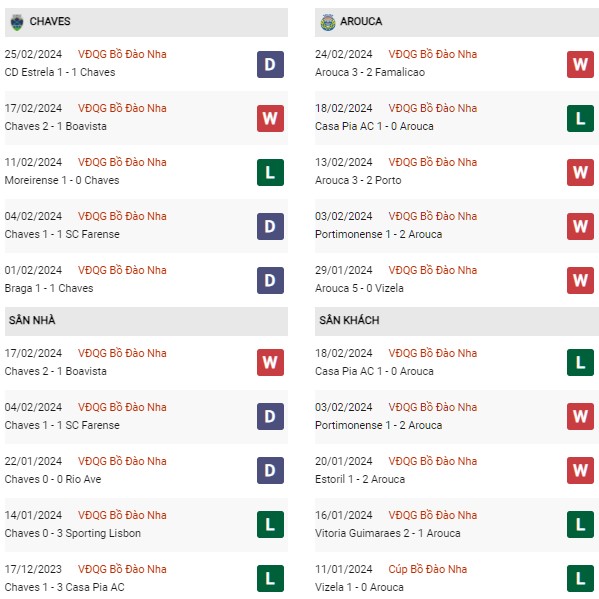
Task: Click the D badge for CD Estrela match
Action: pos(270,65)
